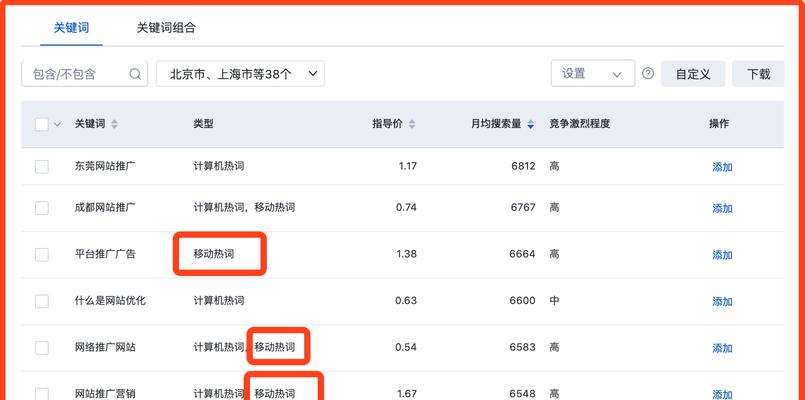Click the guide price value 0.74
805x400 pixels.
pos(406,208)
